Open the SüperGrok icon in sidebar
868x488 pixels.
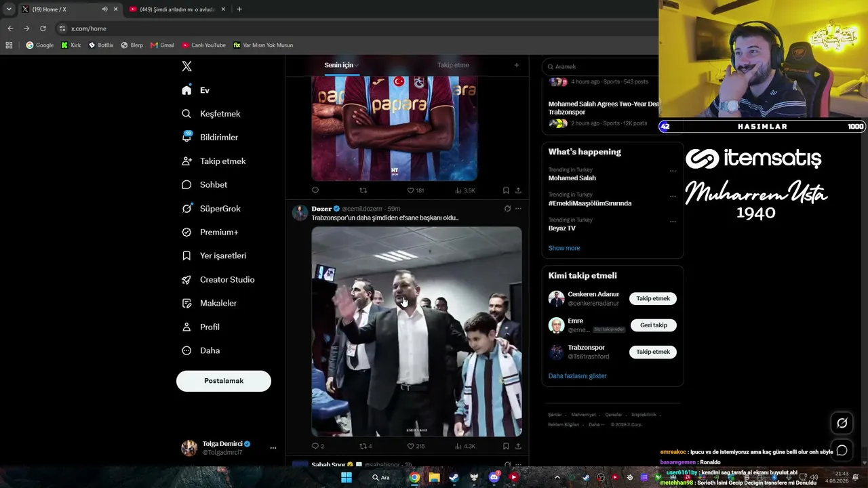[x=186, y=209]
